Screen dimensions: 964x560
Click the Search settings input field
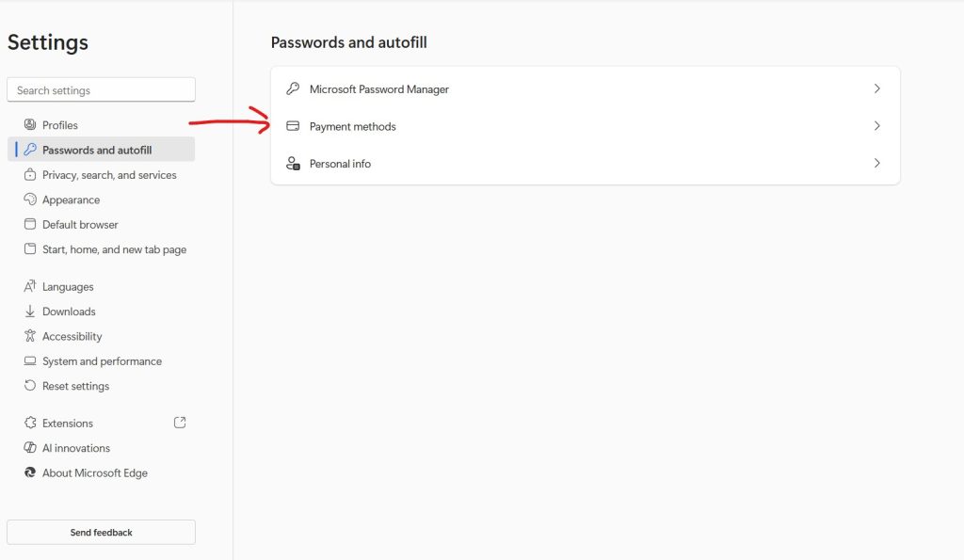click(101, 88)
